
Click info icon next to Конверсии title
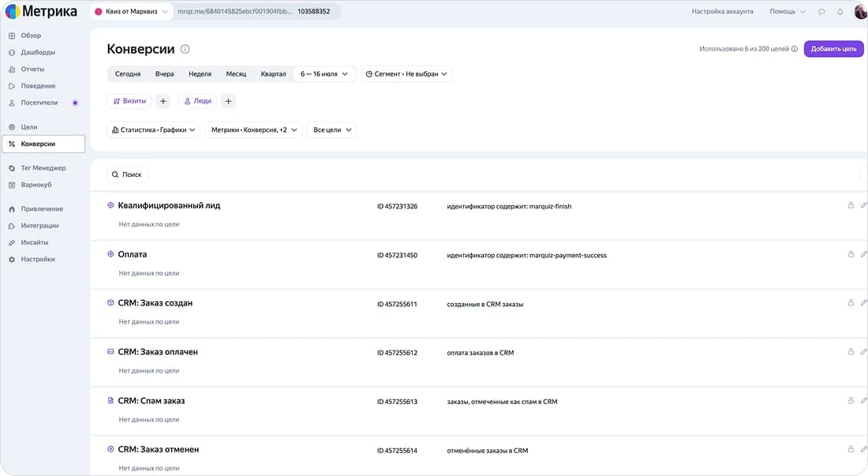185,49
